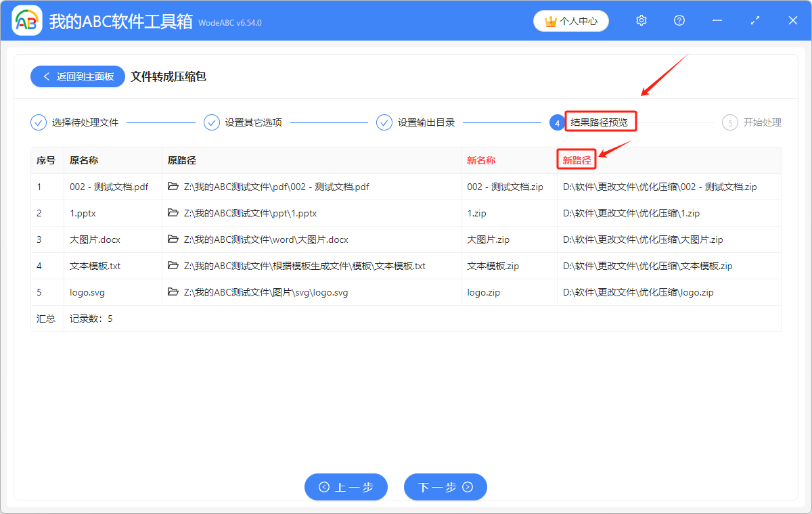The width and height of the screenshot is (812, 514).
Task: Click the help question mark icon
Action: pos(679,20)
